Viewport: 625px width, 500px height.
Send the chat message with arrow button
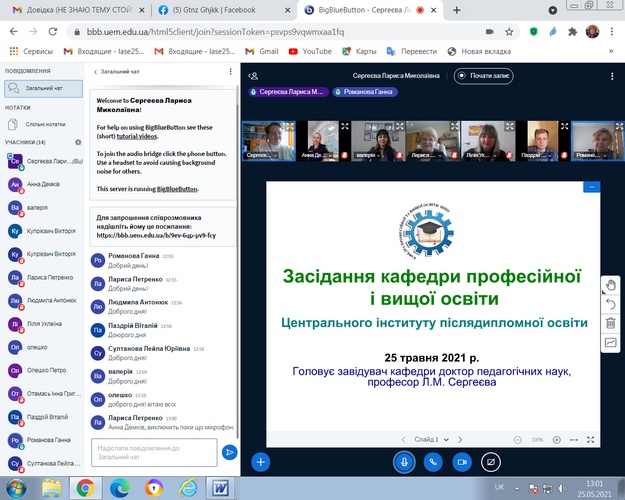click(229, 452)
